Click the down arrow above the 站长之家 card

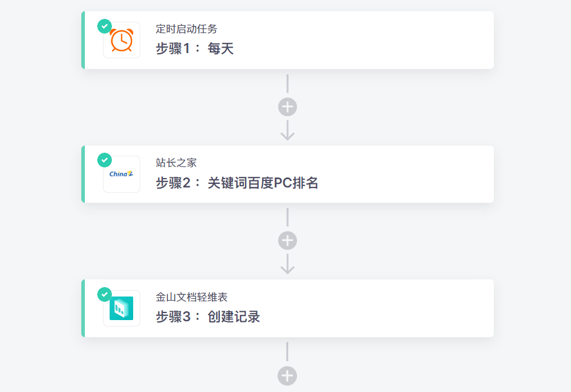tap(288, 130)
